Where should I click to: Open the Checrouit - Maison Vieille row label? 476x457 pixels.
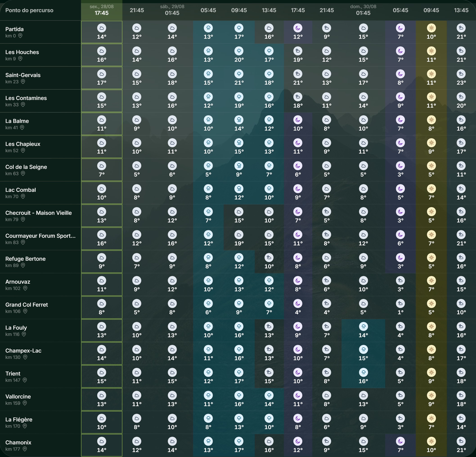click(39, 213)
